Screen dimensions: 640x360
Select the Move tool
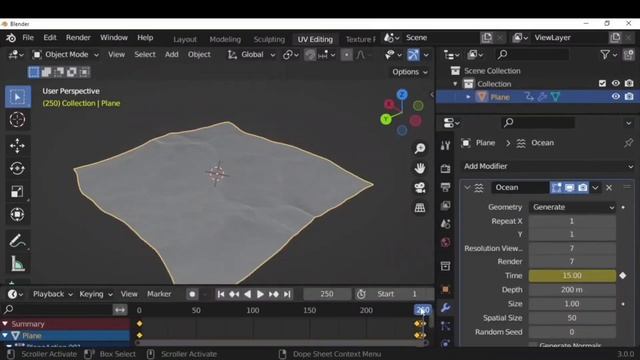18,146
